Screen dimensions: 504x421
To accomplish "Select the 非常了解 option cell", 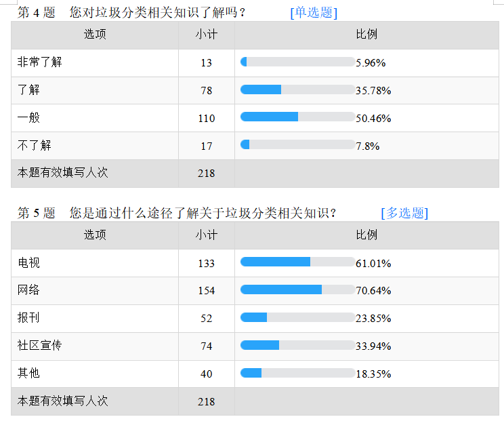I will 95,63.
